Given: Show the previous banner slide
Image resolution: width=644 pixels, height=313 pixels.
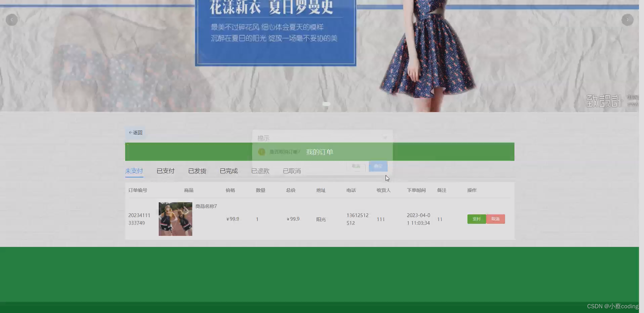Looking at the screenshot, I should coord(12,20).
